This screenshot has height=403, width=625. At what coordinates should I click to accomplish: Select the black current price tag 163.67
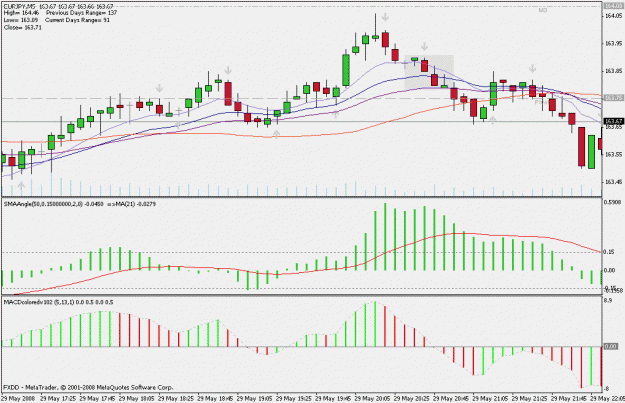click(x=613, y=121)
